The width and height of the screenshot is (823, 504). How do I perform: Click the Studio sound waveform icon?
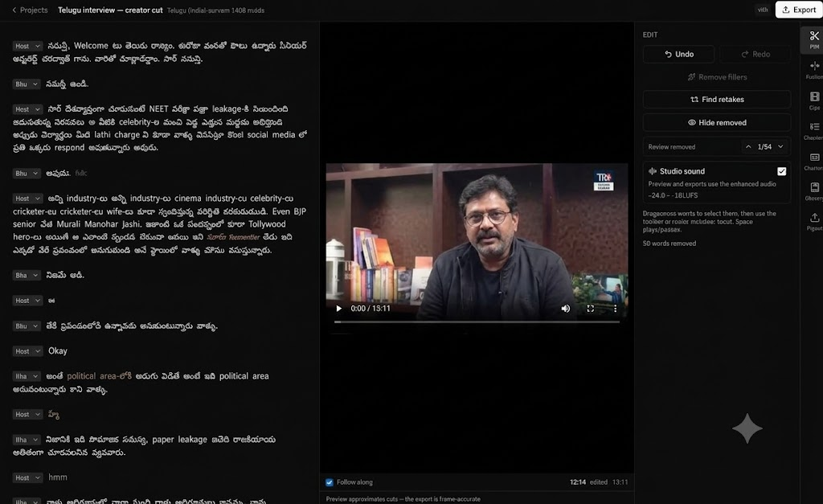(x=653, y=171)
